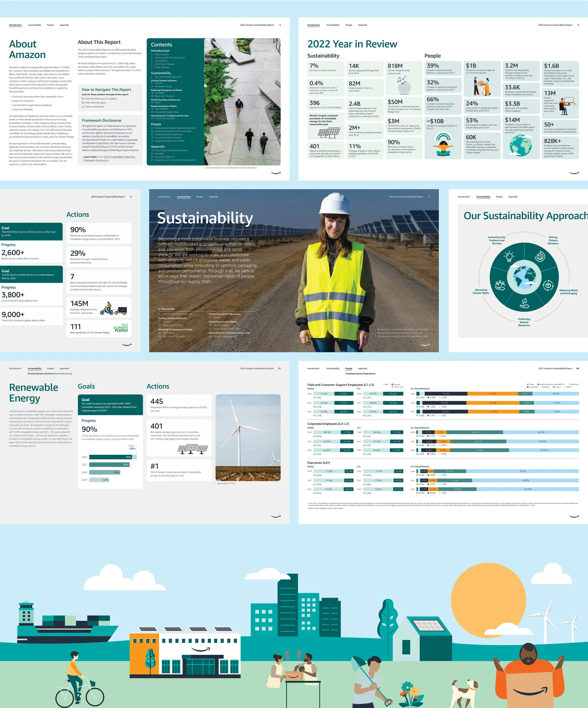The image size is (588, 708).
Task: Click the solar panels icon in the 401 card
Action: pyautogui.click(x=193, y=449)
